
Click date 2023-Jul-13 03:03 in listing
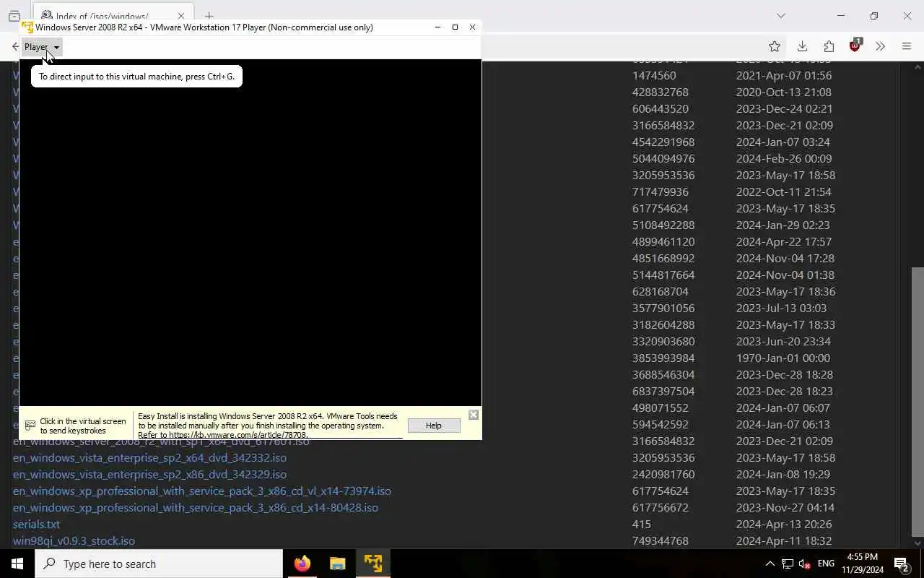[781, 308]
